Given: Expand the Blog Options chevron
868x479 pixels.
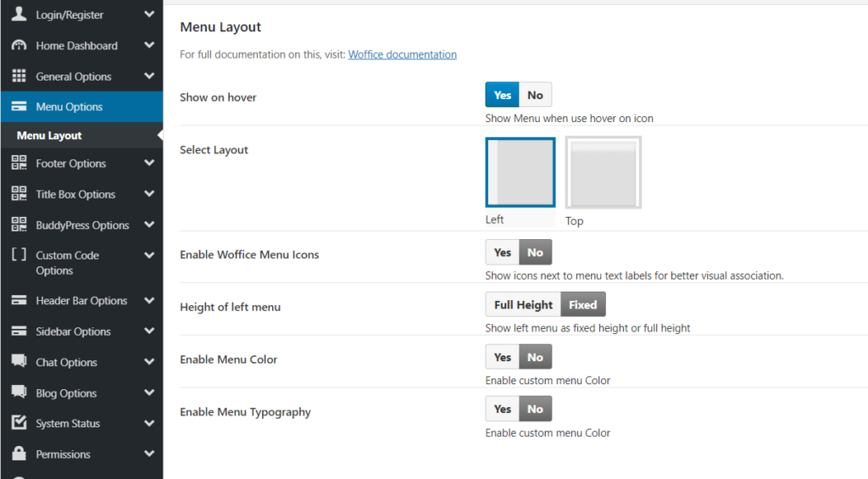Looking at the screenshot, I should [149, 393].
